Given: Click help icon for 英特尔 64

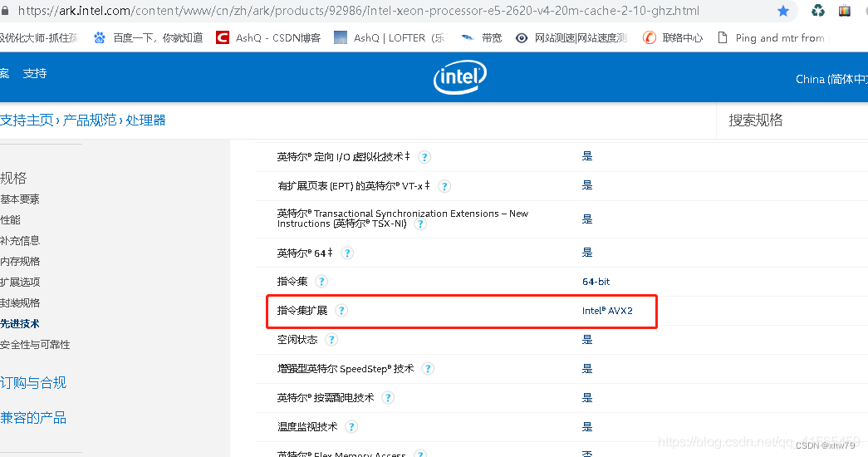Looking at the screenshot, I should tap(348, 253).
